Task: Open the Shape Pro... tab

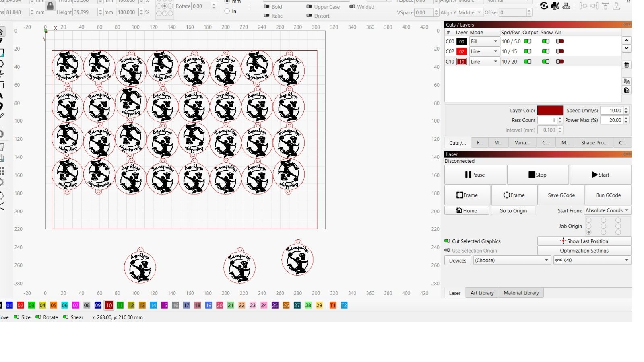Action: coord(594,143)
